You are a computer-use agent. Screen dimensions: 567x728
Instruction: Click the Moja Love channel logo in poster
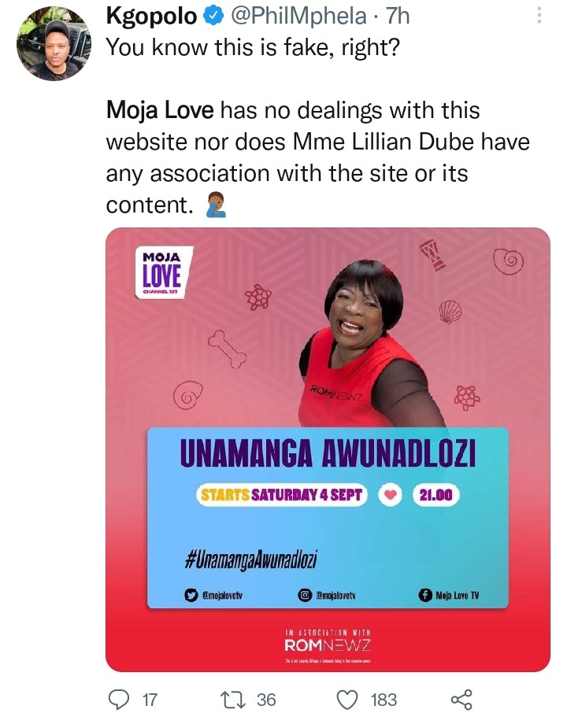tap(163, 272)
